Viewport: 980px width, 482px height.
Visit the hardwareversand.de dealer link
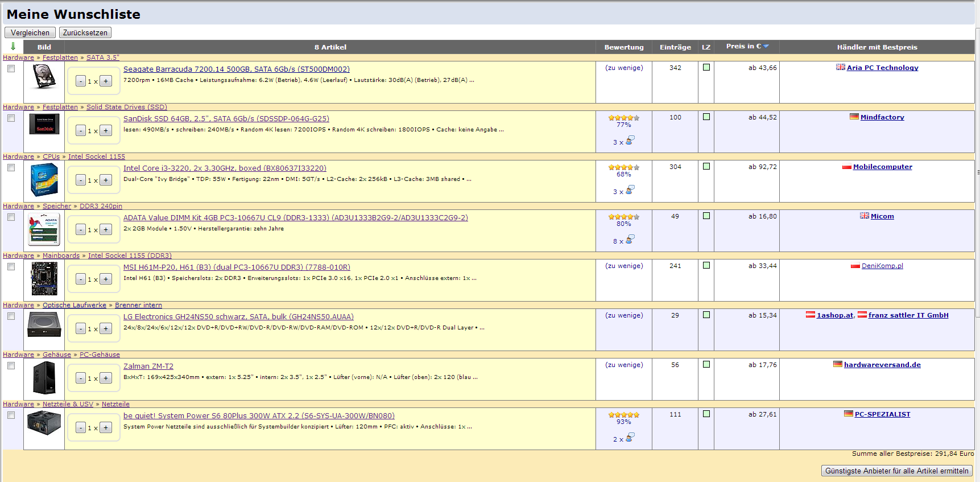click(x=882, y=365)
